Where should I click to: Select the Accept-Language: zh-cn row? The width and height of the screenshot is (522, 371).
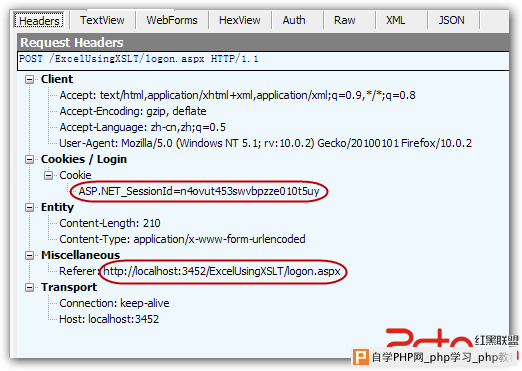pyautogui.click(x=142, y=127)
